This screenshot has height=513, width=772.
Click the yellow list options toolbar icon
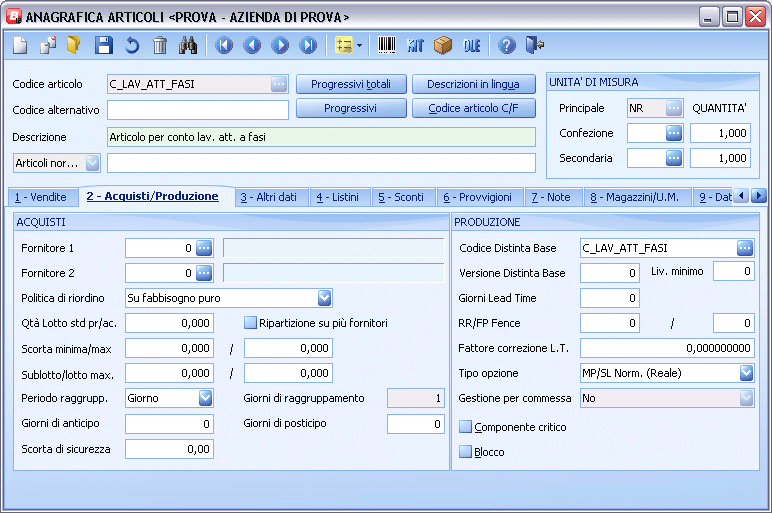tap(344, 45)
